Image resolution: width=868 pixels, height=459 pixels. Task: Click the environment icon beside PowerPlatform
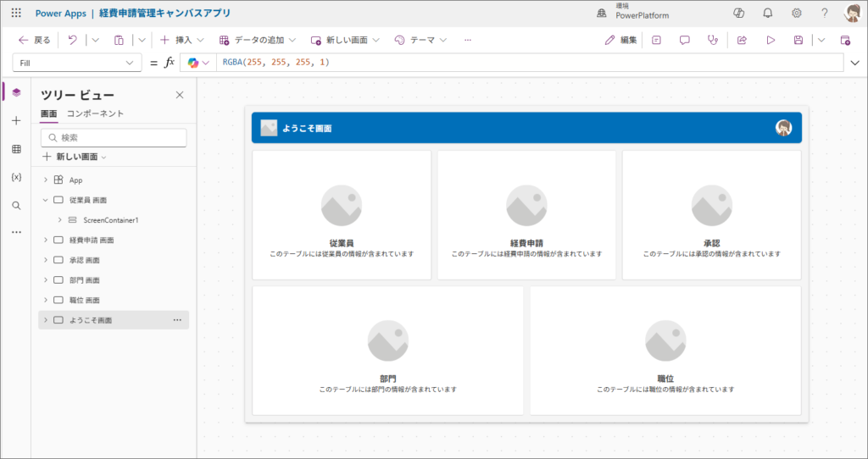[x=601, y=14]
